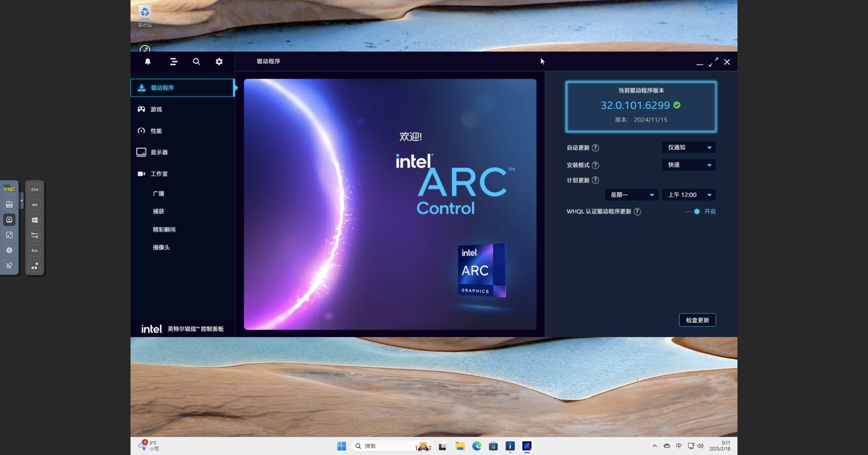Screen dimensions: 868x455
Task: Select 驱动程序 in the sidebar
Action: [162, 87]
